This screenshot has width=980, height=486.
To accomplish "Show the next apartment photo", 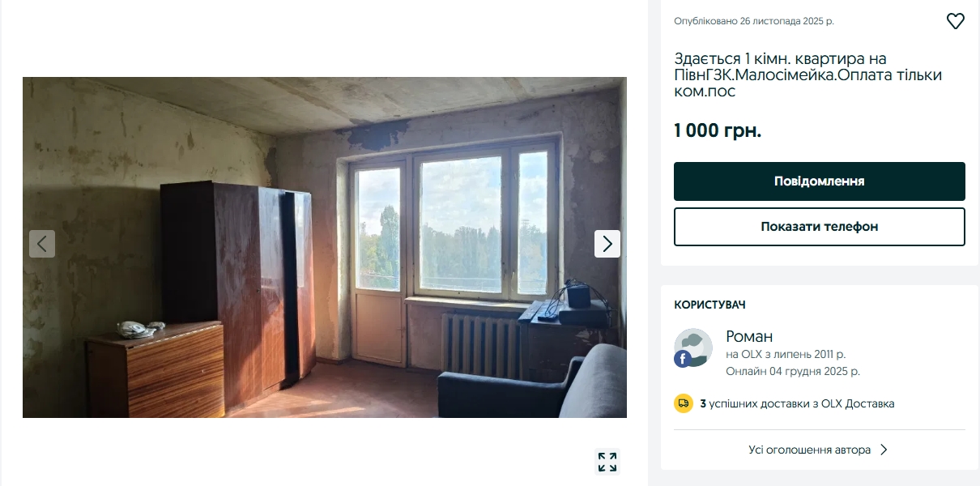I will point(607,244).
